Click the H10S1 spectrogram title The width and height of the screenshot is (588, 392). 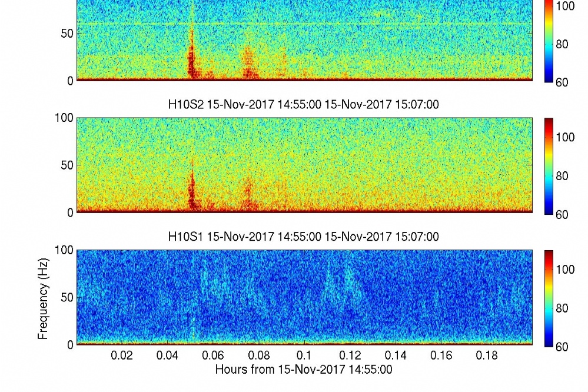coord(304,237)
